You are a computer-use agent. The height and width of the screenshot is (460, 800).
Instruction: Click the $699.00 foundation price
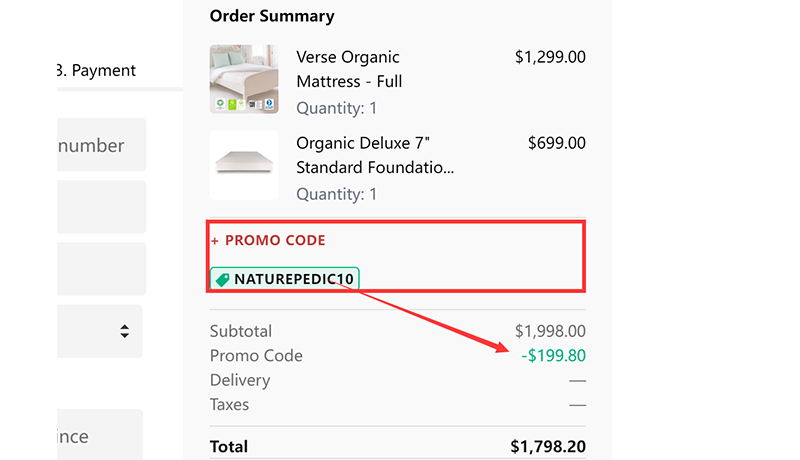[556, 143]
